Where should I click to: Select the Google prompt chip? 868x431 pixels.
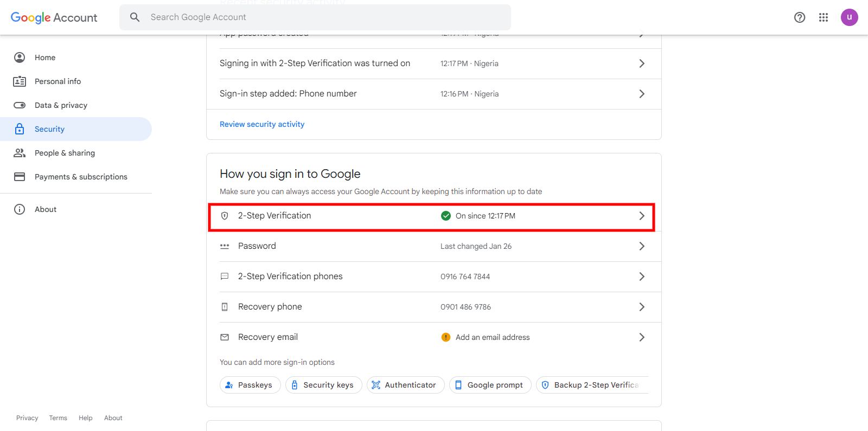coord(490,385)
